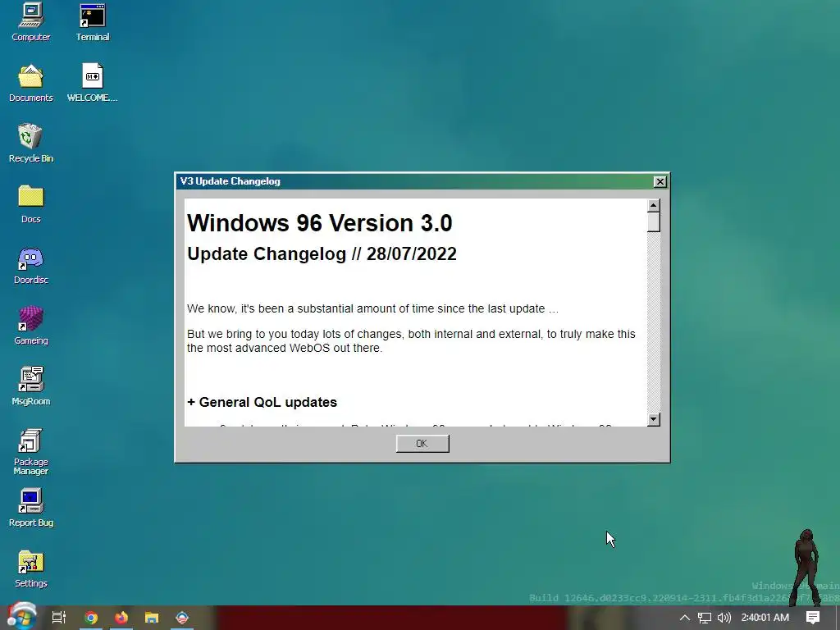Open the Recycle Bin icon
Screen dimensions: 840x630
coord(30,144)
